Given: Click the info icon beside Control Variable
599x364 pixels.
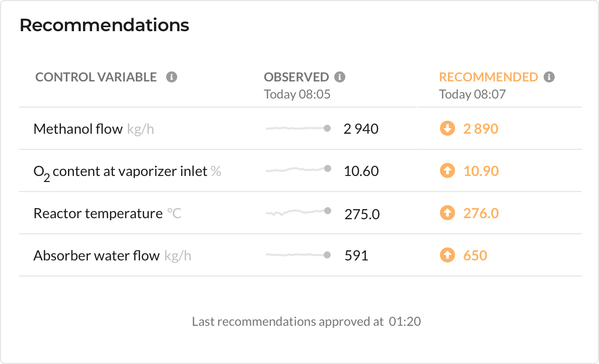Looking at the screenshot, I should click(x=172, y=77).
